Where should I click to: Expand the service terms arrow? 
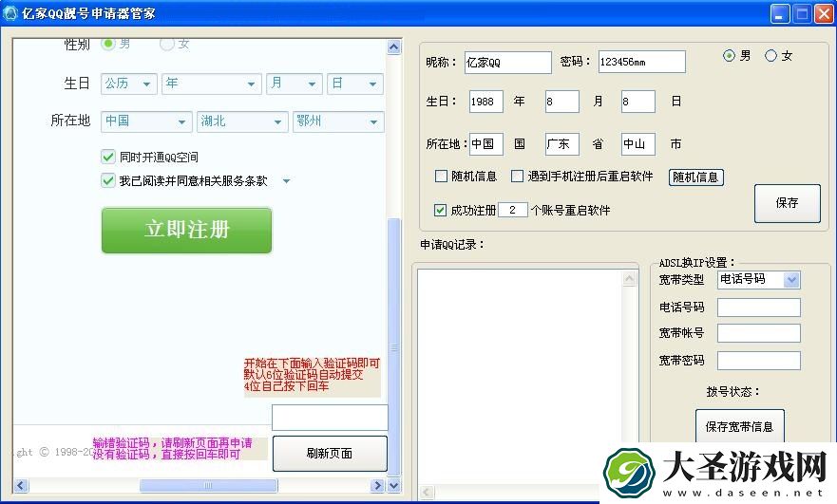point(287,180)
